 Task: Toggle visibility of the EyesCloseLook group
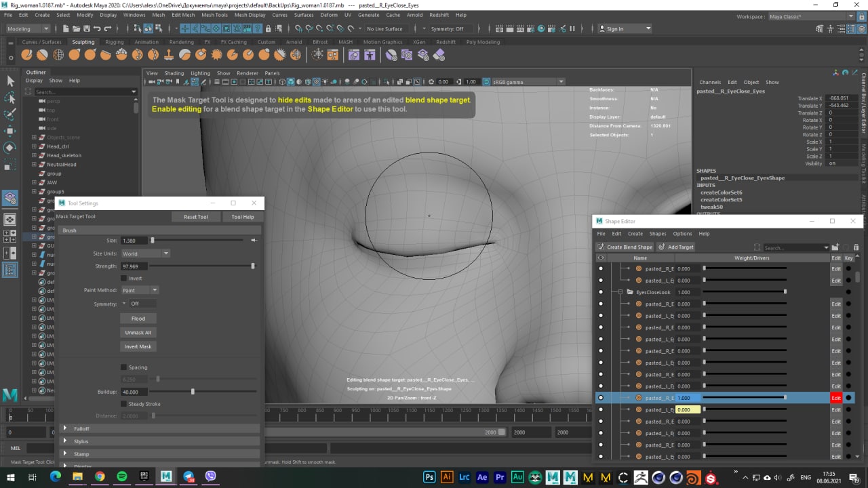pos(601,292)
